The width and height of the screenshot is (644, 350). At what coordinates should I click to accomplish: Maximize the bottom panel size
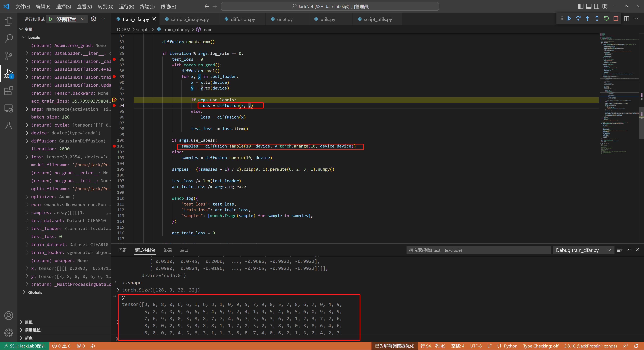coord(629,250)
